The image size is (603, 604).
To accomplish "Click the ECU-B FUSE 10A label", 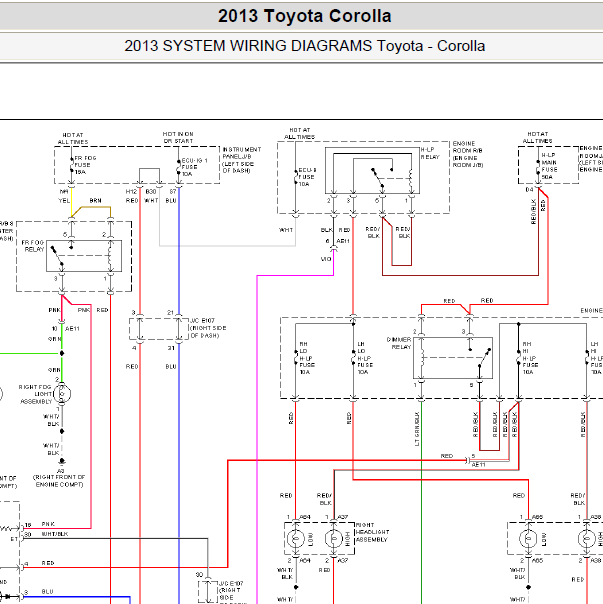I will point(307,177).
